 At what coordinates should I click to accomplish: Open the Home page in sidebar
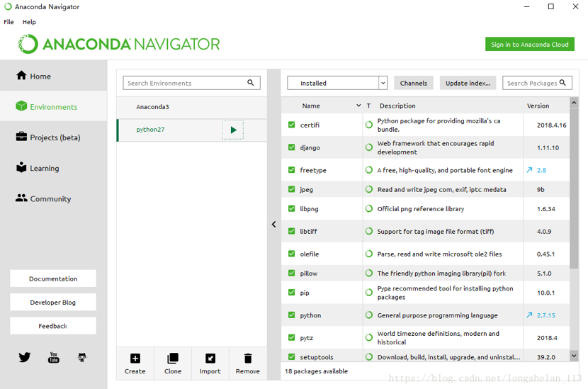click(53, 76)
